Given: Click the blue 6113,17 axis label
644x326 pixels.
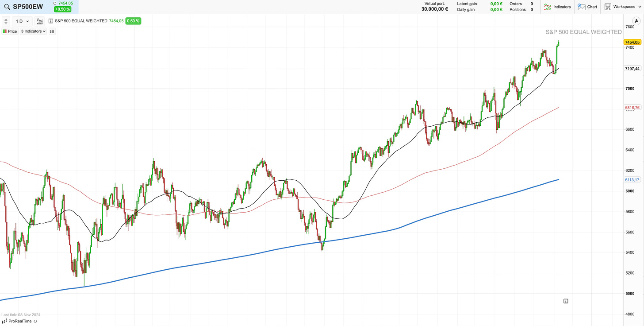Looking at the screenshot, I should click(632, 180).
